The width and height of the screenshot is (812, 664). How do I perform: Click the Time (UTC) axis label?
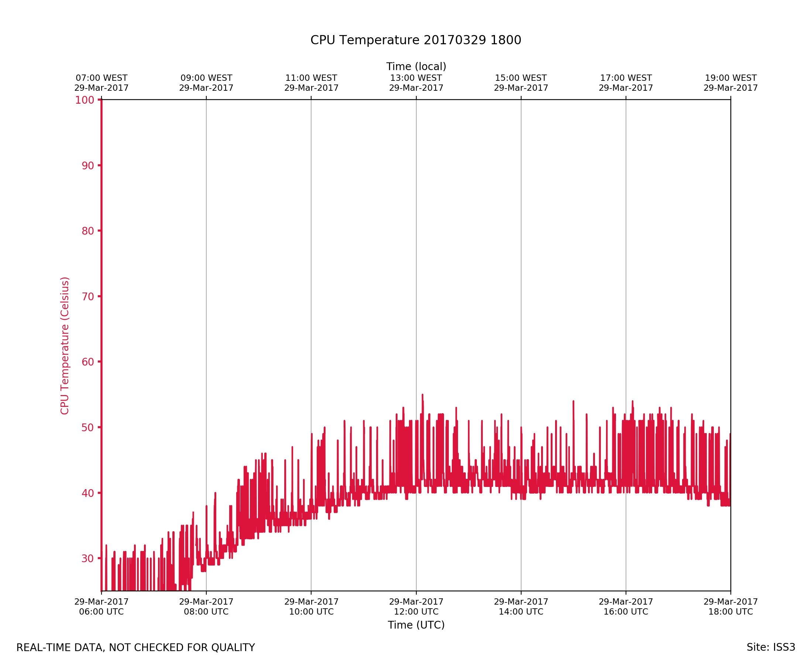416,625
